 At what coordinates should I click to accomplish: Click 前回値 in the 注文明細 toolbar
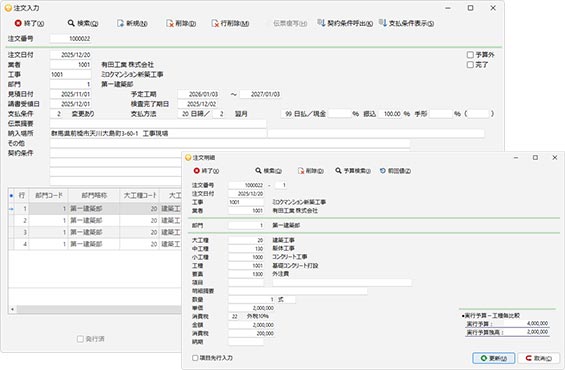(395, 171)
